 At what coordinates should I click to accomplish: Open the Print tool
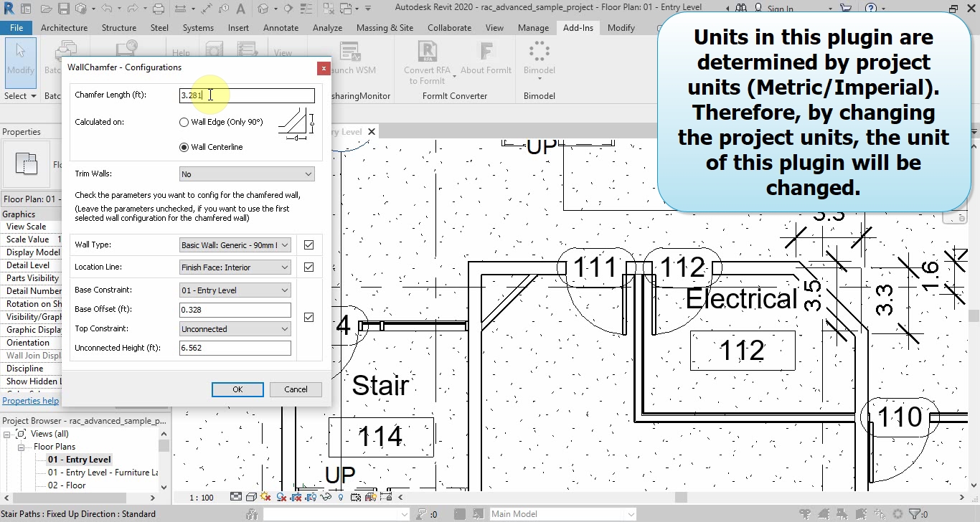pyautogui.click(x=158, y=7)
